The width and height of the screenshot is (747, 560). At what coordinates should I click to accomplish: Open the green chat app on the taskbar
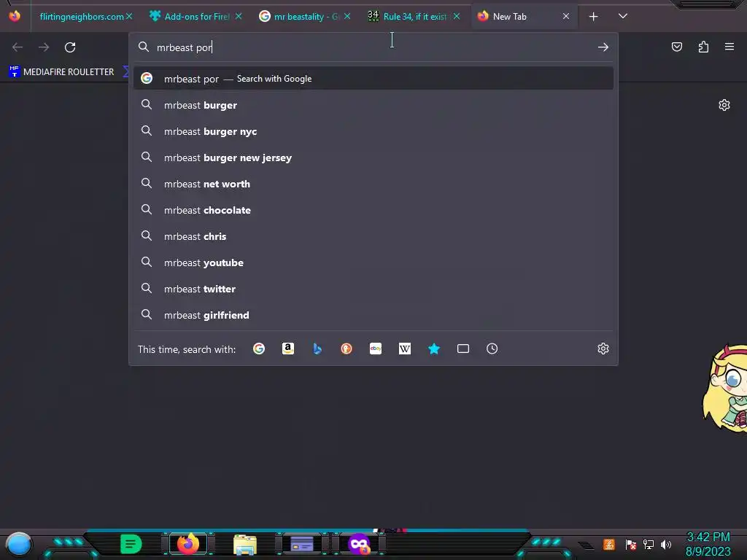coord(131,544)
